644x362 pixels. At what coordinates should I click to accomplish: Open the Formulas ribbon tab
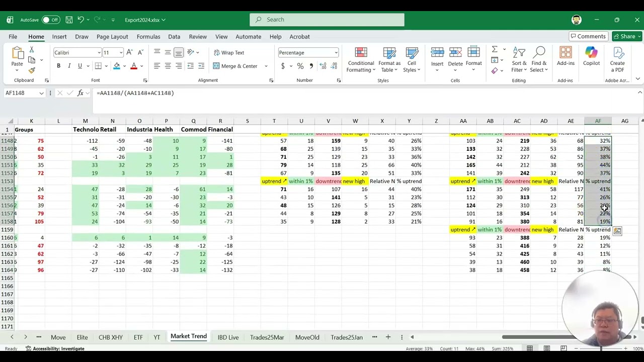tap(148, 37)
